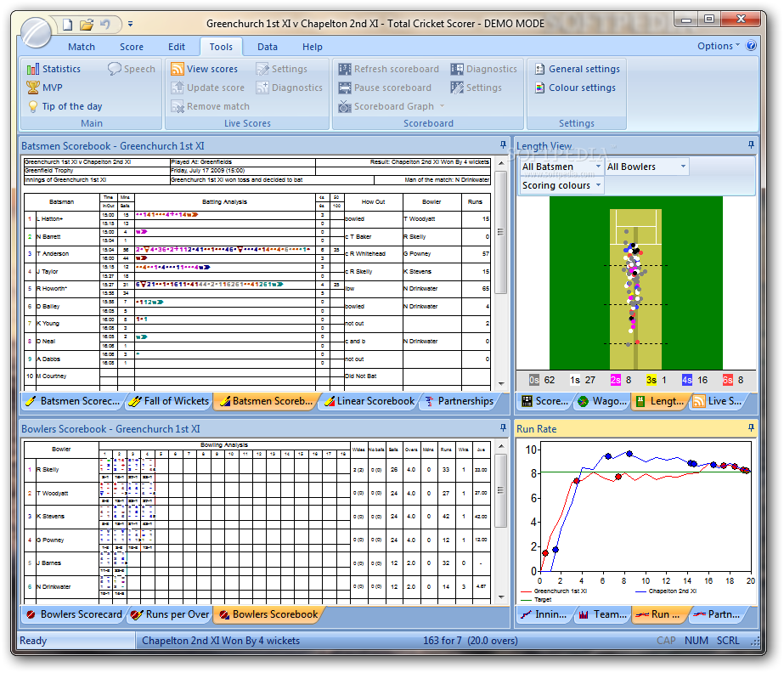Open the Bowlers Scorecard tab

(x=74, y=614)
